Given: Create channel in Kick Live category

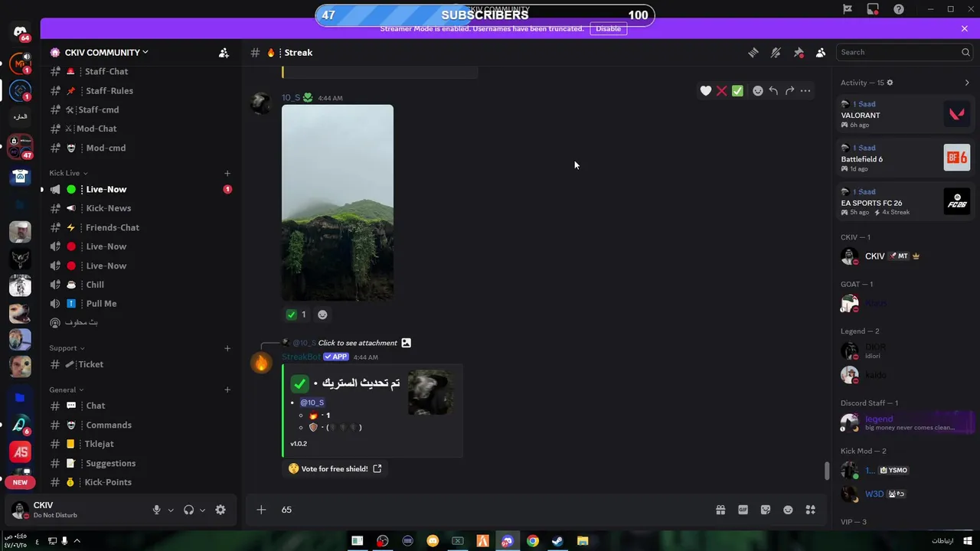Looking at the screenshot, I should click(227, 173).
